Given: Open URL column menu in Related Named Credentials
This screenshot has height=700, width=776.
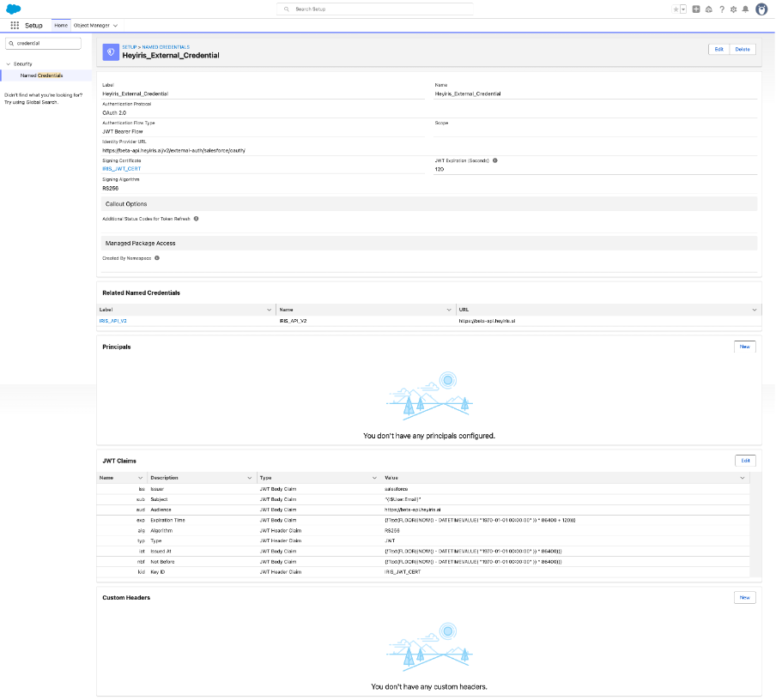Looking at the screenshot, I should pos(755,310).
